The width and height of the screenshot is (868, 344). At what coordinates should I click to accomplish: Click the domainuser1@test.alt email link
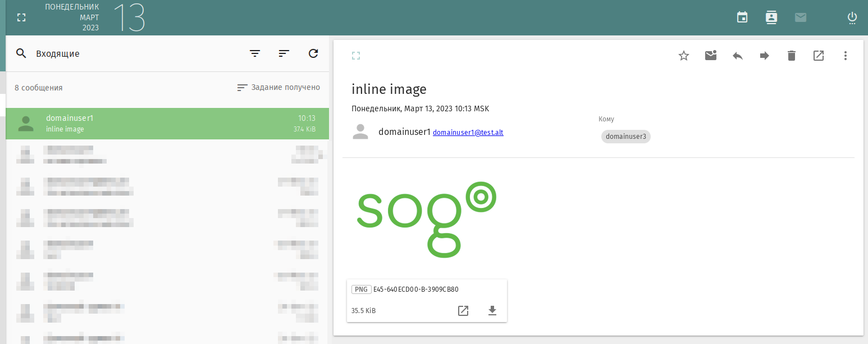coord(468,133)
